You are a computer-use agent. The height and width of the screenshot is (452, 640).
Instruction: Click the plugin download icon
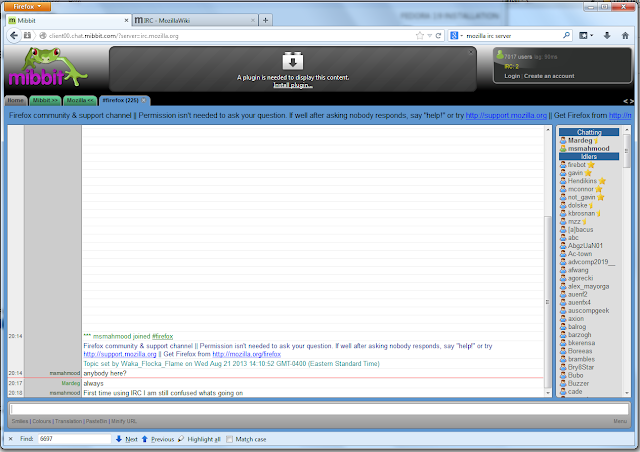tap(293, 61)
